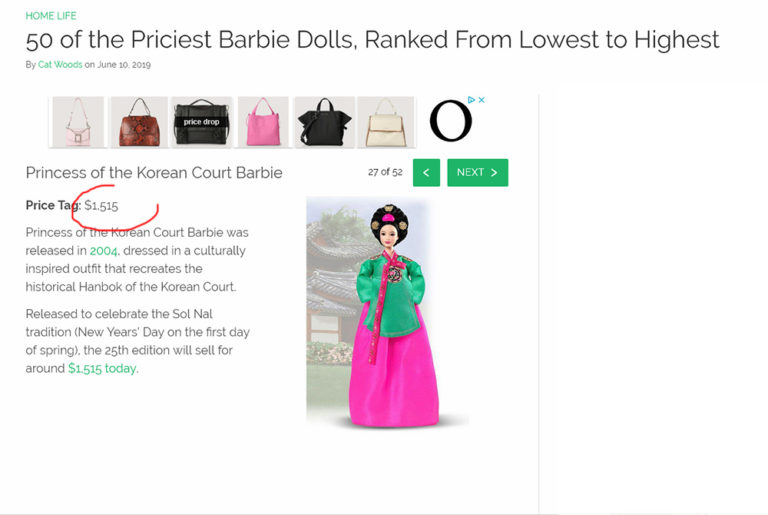Go to the NEXT slide
Screen dimensions: 768x515
[x=477, y=172]
